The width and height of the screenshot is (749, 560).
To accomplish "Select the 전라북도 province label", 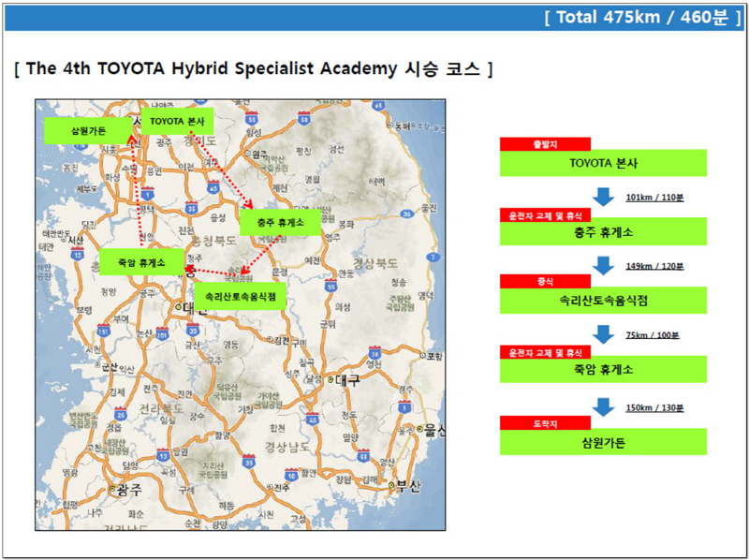I will [x=161, y=408].
